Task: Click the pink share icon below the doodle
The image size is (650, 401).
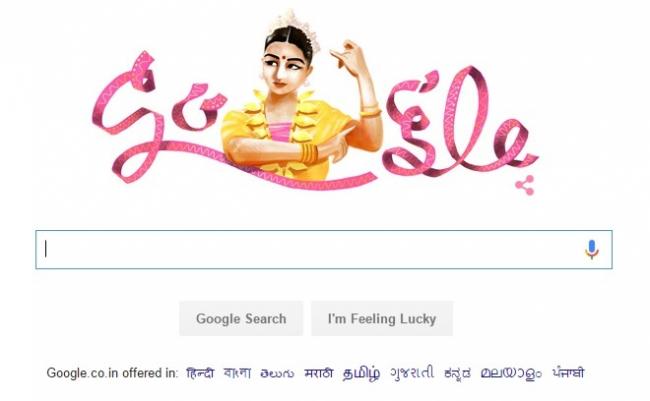Action: click(x=525, y=185)
